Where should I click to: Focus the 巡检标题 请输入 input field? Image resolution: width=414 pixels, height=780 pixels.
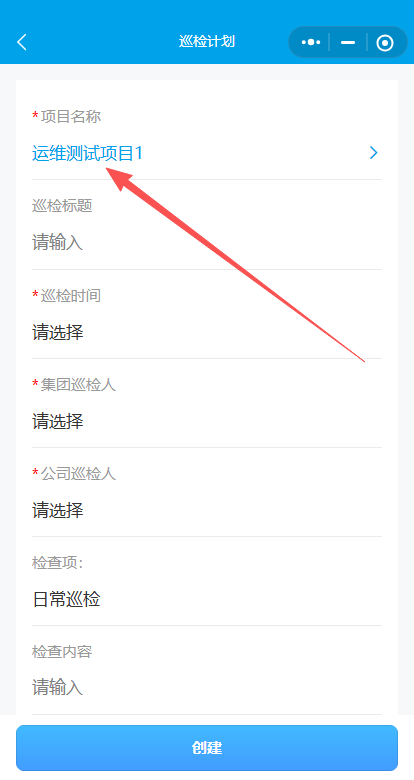click(x=207, y=243)
